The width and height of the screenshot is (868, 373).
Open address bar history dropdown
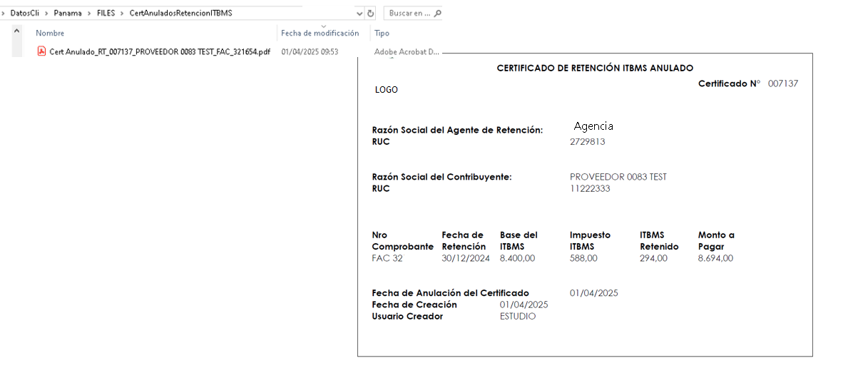(358, 14)
